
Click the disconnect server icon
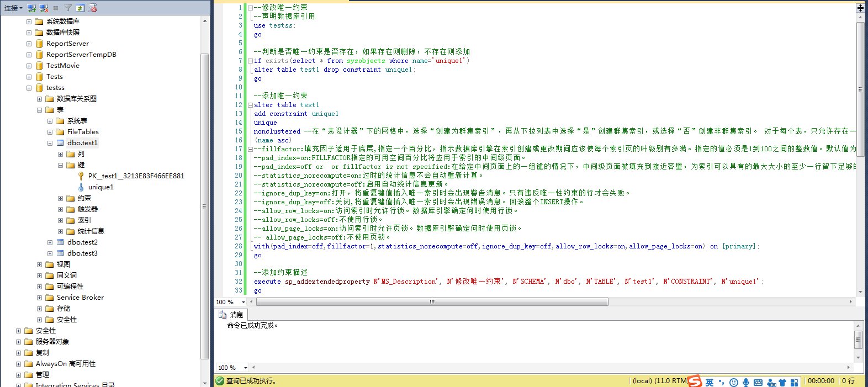[x=44, y=8]
